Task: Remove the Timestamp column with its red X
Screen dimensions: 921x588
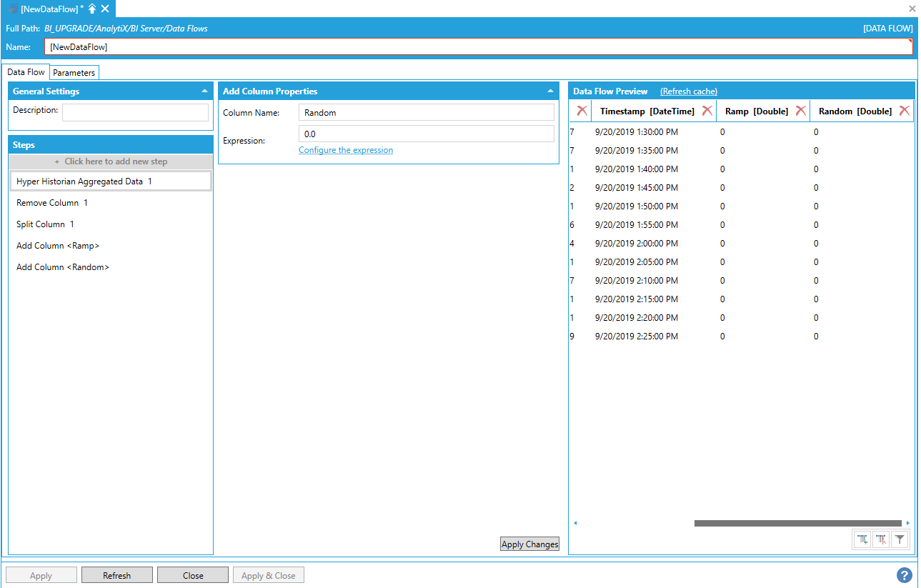Action: 707,111
